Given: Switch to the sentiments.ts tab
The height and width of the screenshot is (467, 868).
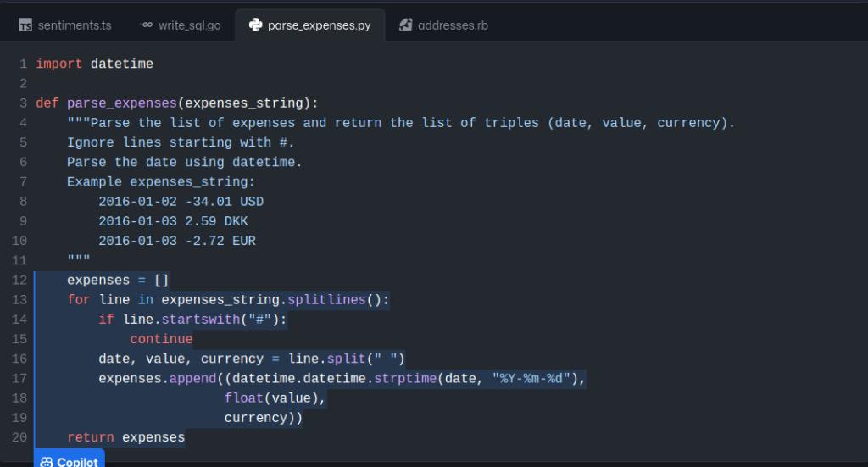Looking at the screenshot, I should click(64, 25).
